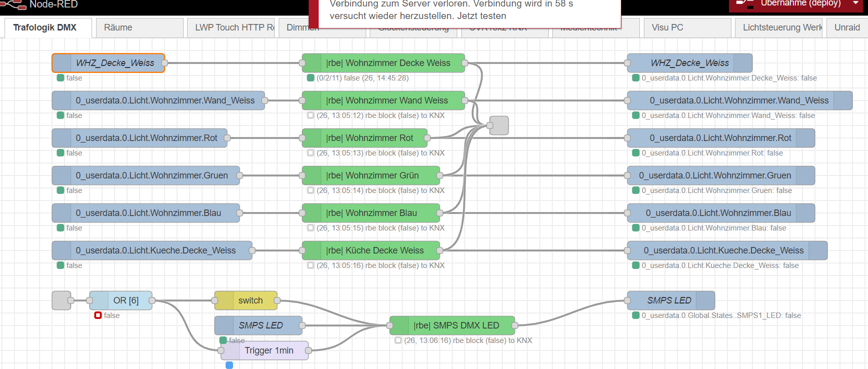The width and height of the screenshot is (868, 369).
Task: Click icon of left Wohnzimmer.Blau input node
Action: [x=62, y=213]
